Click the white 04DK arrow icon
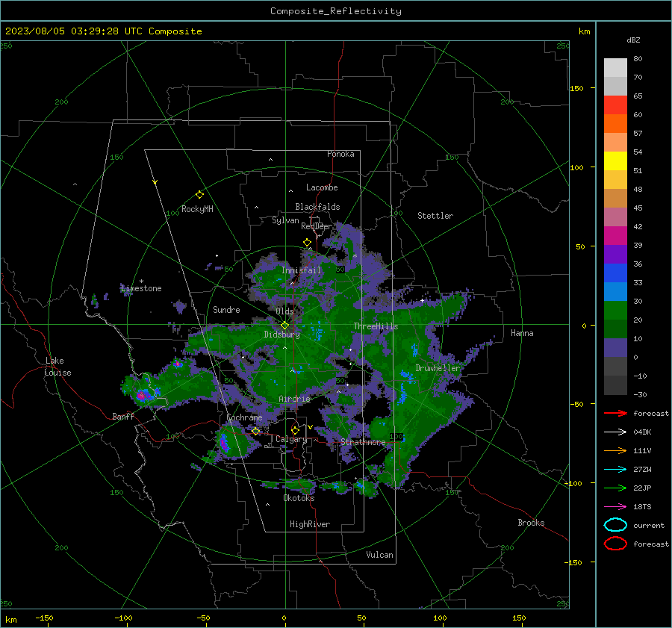The height and width of the screenshot is (628, 672). click(x=615, y=432)
